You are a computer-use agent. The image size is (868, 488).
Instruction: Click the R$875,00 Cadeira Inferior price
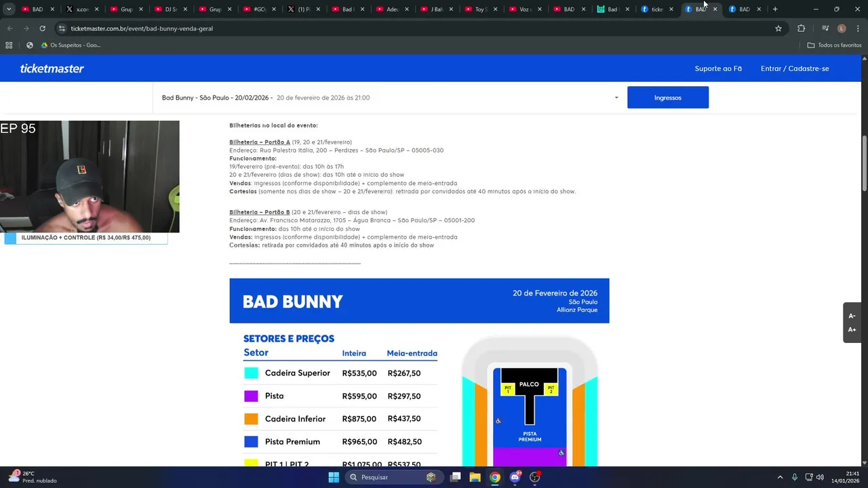359,419
